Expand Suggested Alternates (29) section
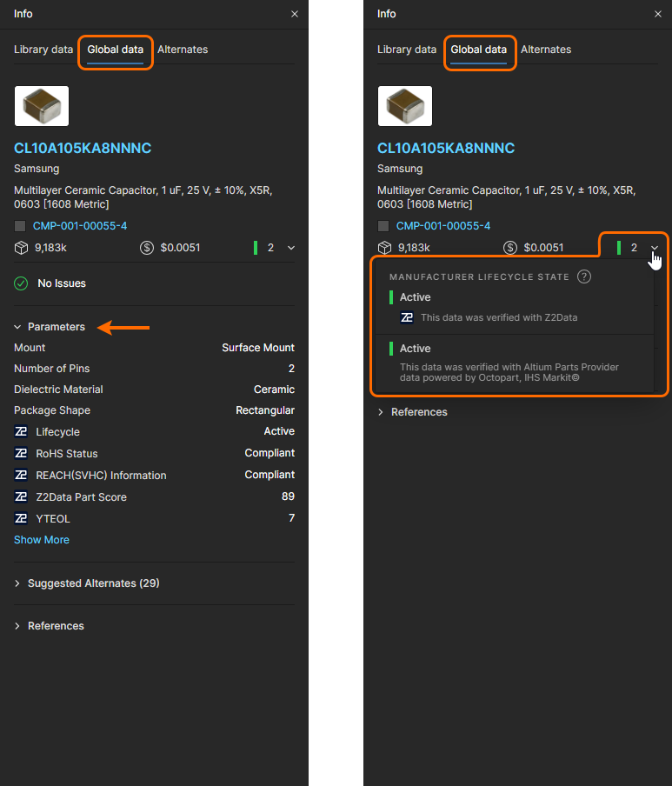672x786 pixels. [17, 583]
